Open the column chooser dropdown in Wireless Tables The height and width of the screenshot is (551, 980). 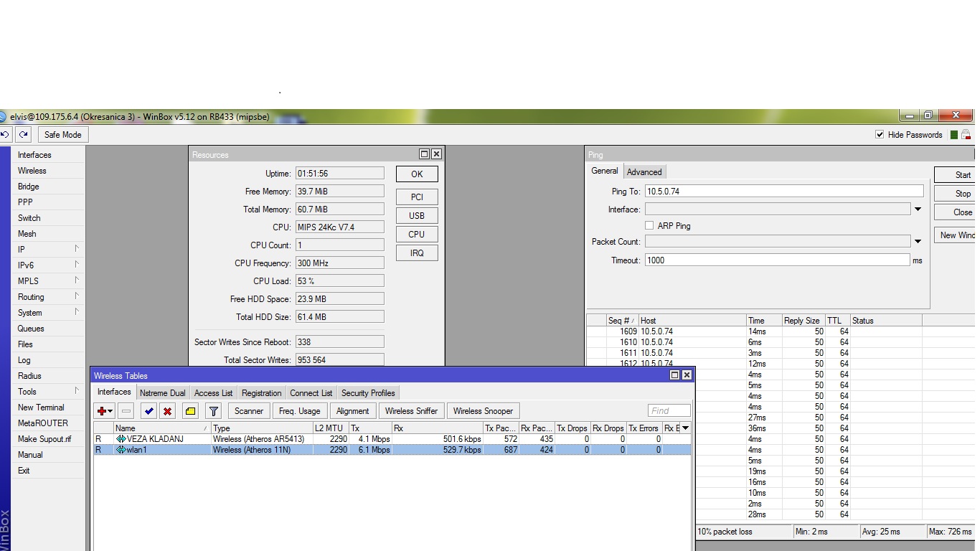click(x=685, y=428)
